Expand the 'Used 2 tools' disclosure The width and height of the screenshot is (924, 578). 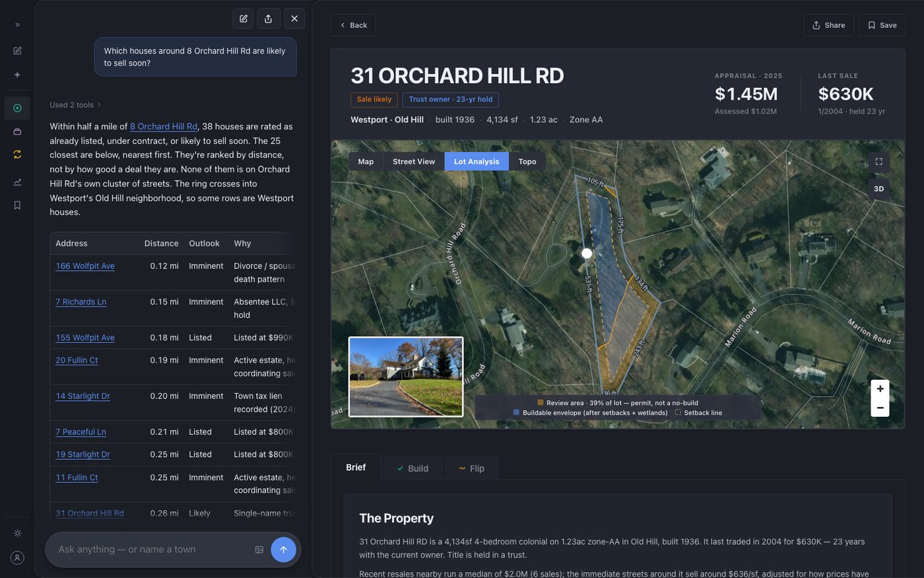point(75,104)
